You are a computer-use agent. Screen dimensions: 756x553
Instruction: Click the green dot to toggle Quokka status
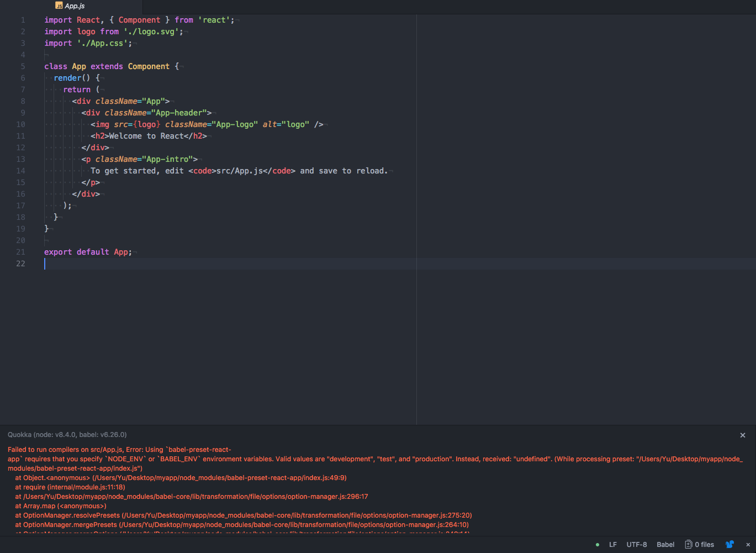pyautogui.click(x=596, y=544)
